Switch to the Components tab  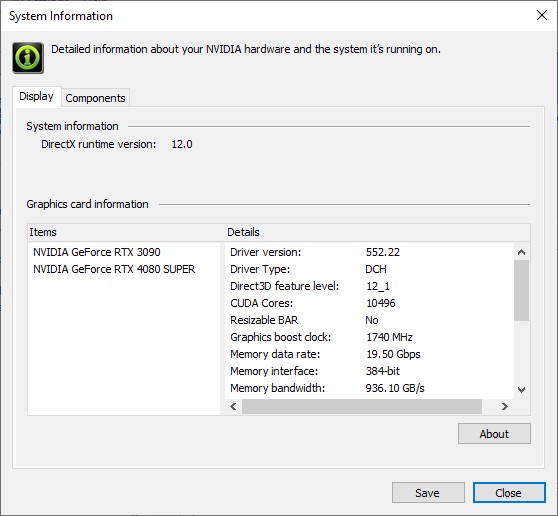click(x=95, y=98)
